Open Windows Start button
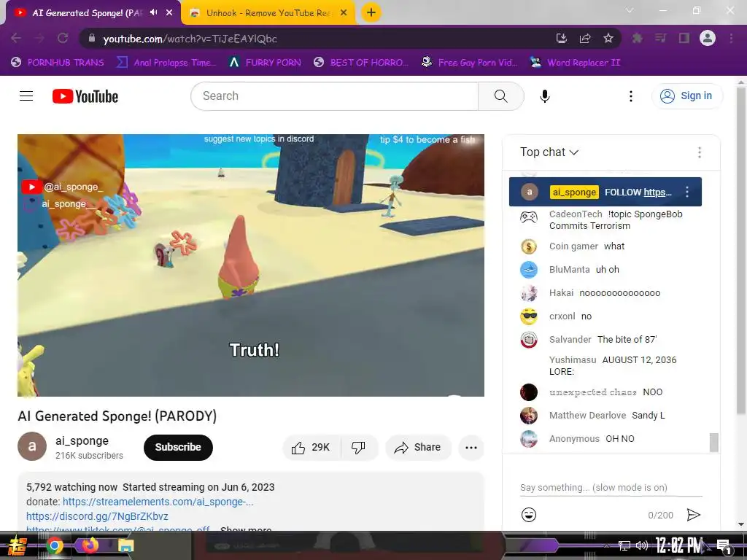This screenshot has width=747, height=560. point(17,545)
